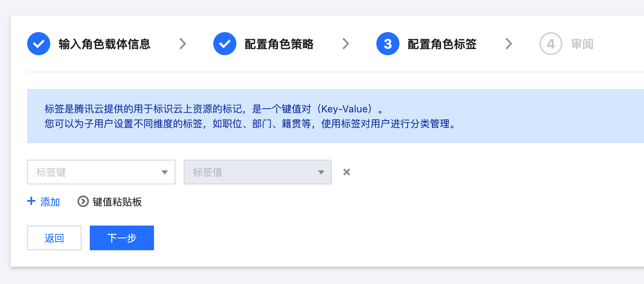Select the 配置角色标签 step label
Viewport: 644px width, 284px height.
pyautogui.click(x=442, y=44)
